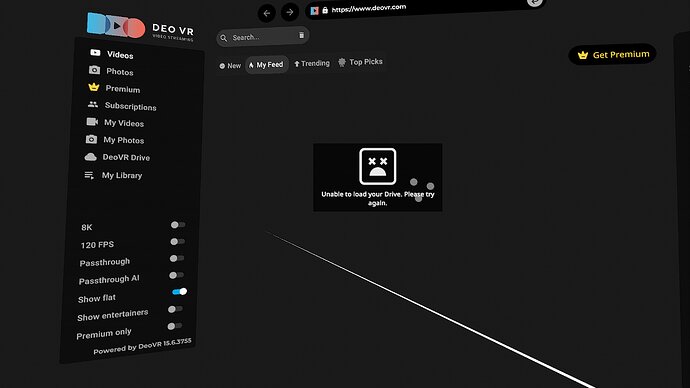690x388 pixels.
Task: Click the round return-arrow button at the address bar's end
Action: click(x=535, y=2)
